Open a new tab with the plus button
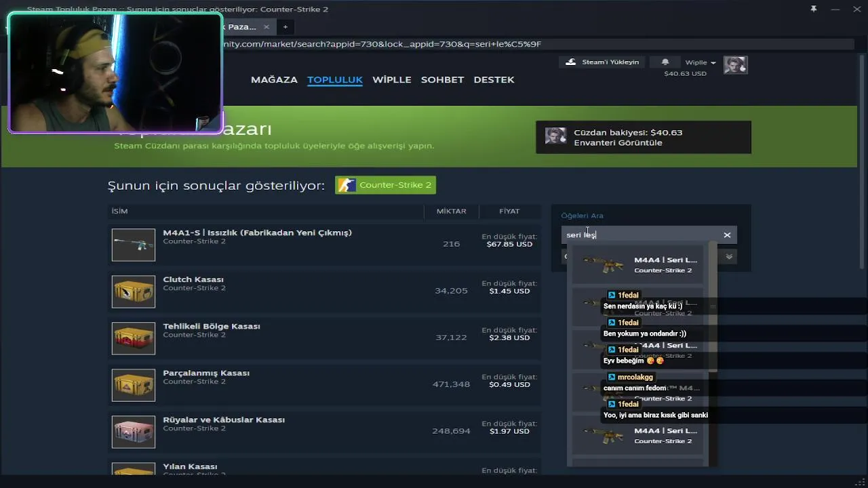The image size is (868, 488). point(285,27)
